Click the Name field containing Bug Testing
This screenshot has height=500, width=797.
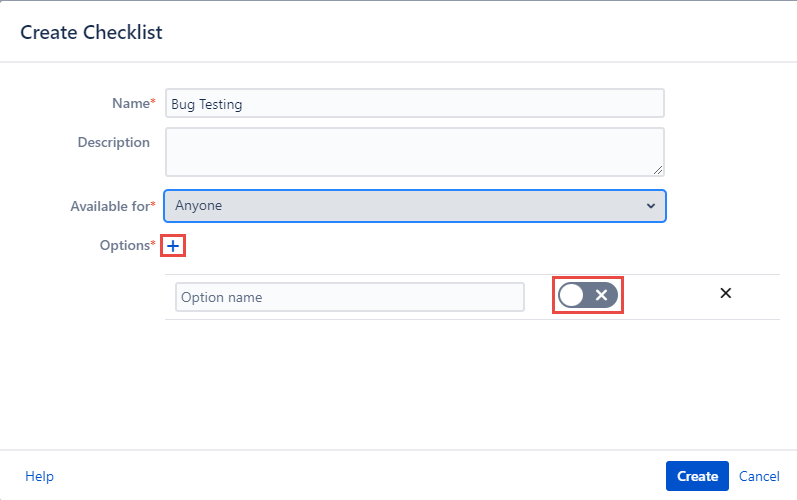(414, 103)
